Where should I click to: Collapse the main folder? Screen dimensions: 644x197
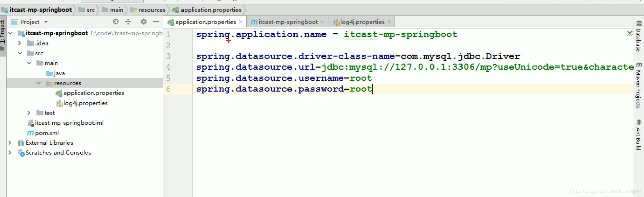pyautogui.click(x=29, y=63)
